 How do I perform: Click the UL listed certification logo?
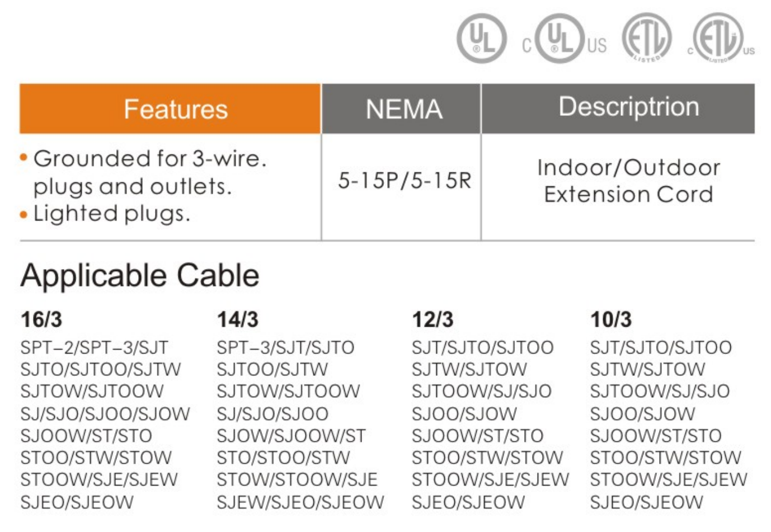[481, 39]
